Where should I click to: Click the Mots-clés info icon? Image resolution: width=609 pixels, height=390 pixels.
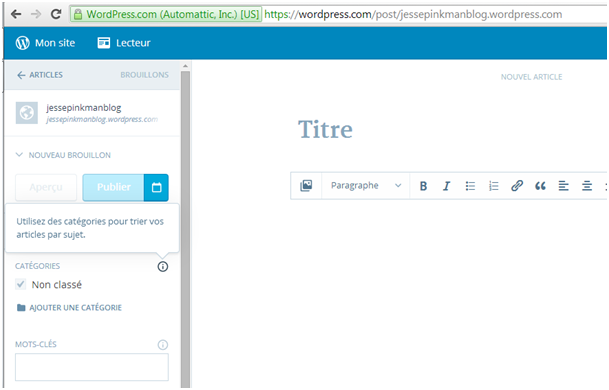[163, 345]
